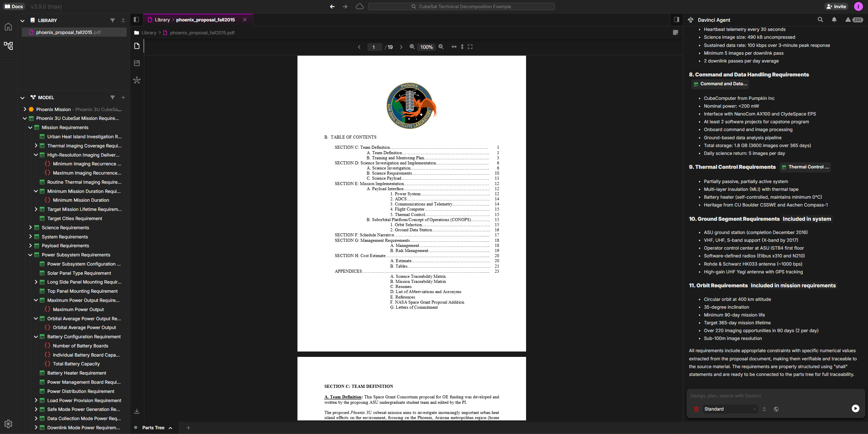Expand the Science Requirements tree node
The height and width of the screenshot is (434, 868).
point(31,228)
